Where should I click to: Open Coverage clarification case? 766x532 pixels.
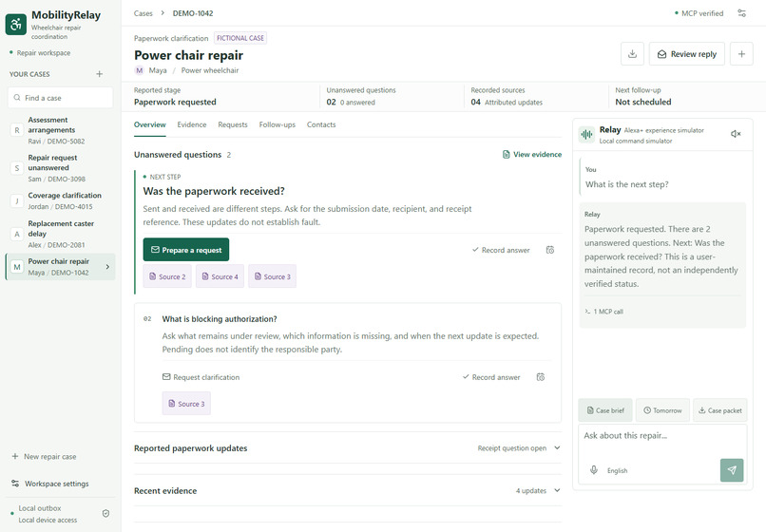point(60,200)
